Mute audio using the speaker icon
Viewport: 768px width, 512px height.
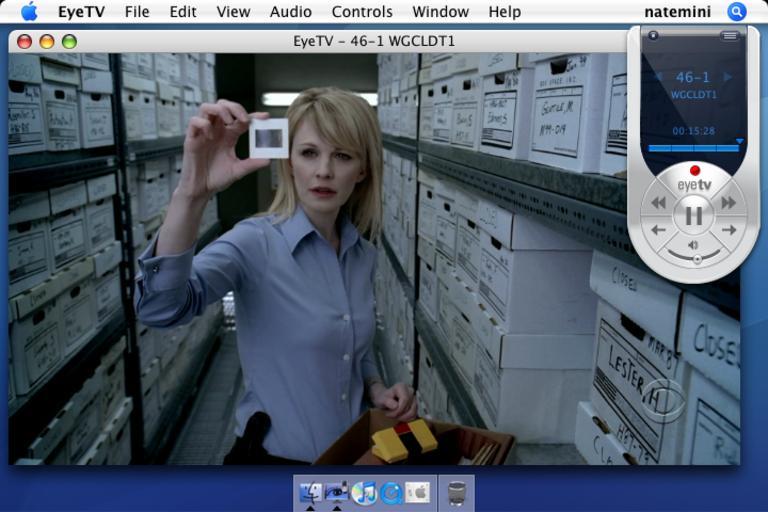pyautogui.click(x=693, y=244)
